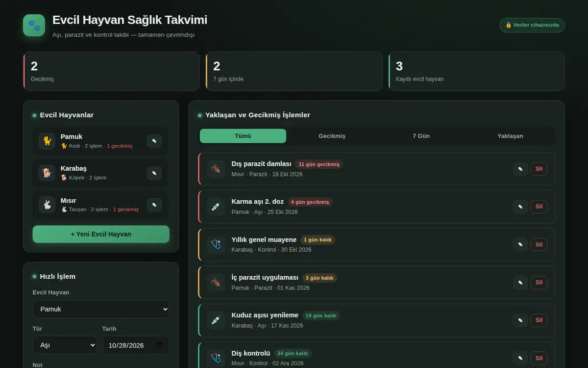Screen dimensions: 588x368
Task: Click the 19 gün kaldı badge
Action: click(320, 315)
